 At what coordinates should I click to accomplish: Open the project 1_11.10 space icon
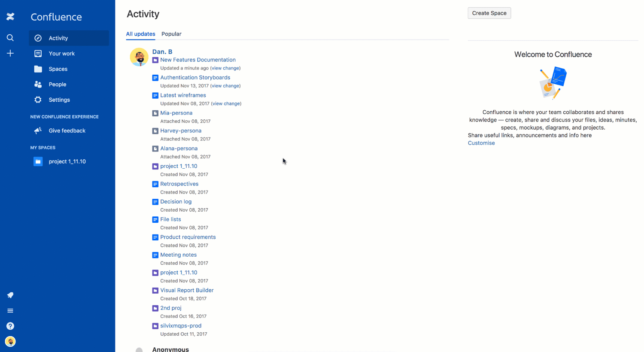click(38, 161)
